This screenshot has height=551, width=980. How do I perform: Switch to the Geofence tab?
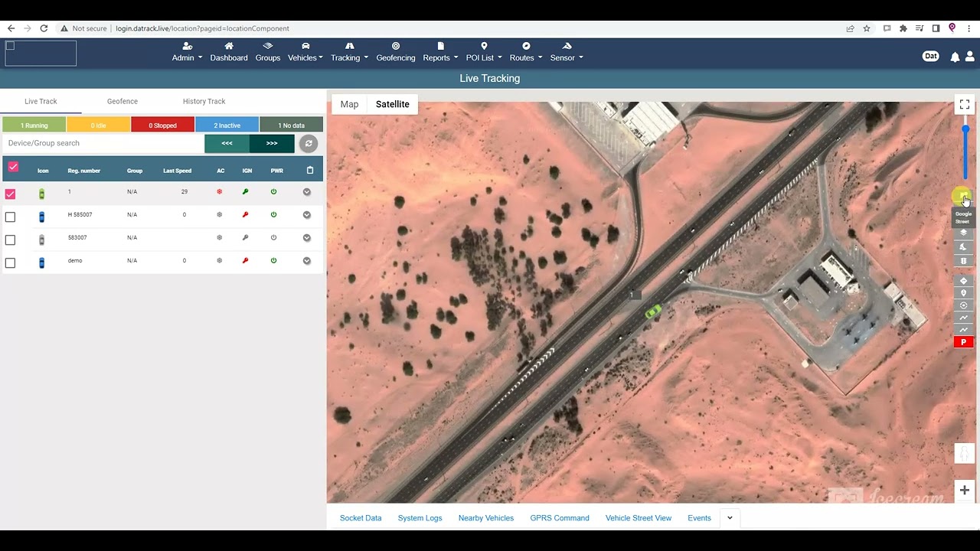point(122,101)
